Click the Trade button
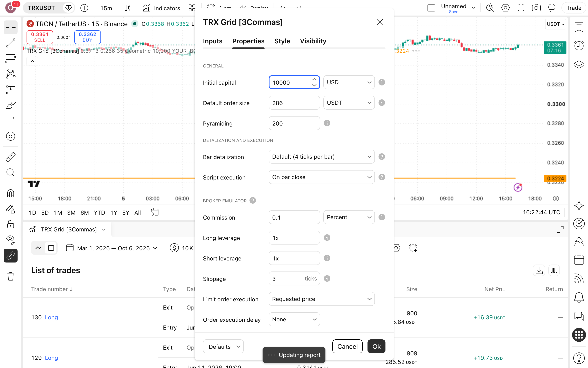This screenshot has width=588, height=368. click(574, 8)
